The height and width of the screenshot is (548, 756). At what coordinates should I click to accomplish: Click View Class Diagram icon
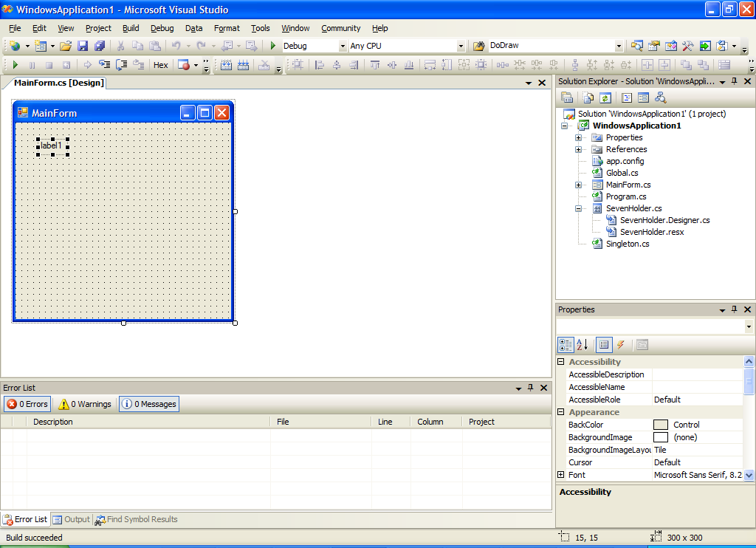(660, 98)
